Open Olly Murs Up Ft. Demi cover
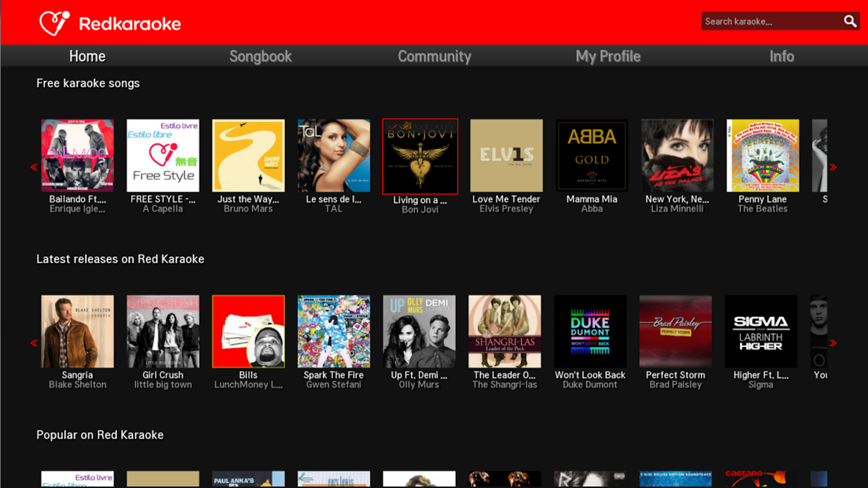 click(419, 332)
